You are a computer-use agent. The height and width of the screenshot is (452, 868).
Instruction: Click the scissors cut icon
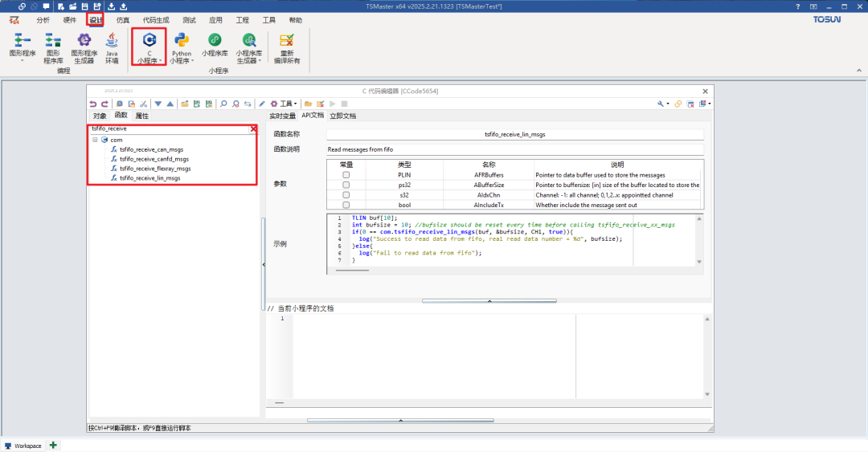click(x=144, y=104)
